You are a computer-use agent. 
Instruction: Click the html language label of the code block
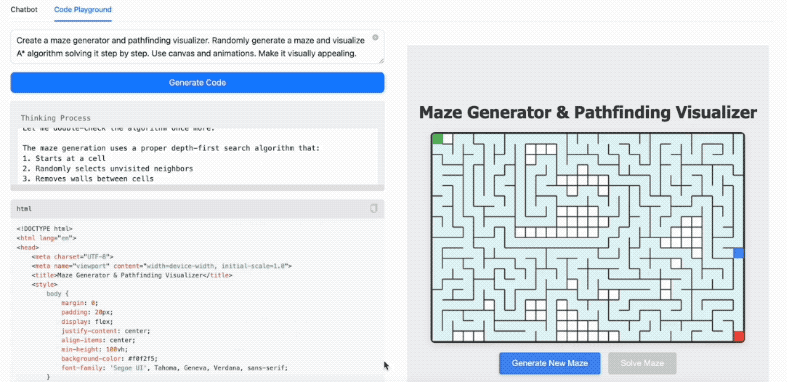tap(24, 208)
